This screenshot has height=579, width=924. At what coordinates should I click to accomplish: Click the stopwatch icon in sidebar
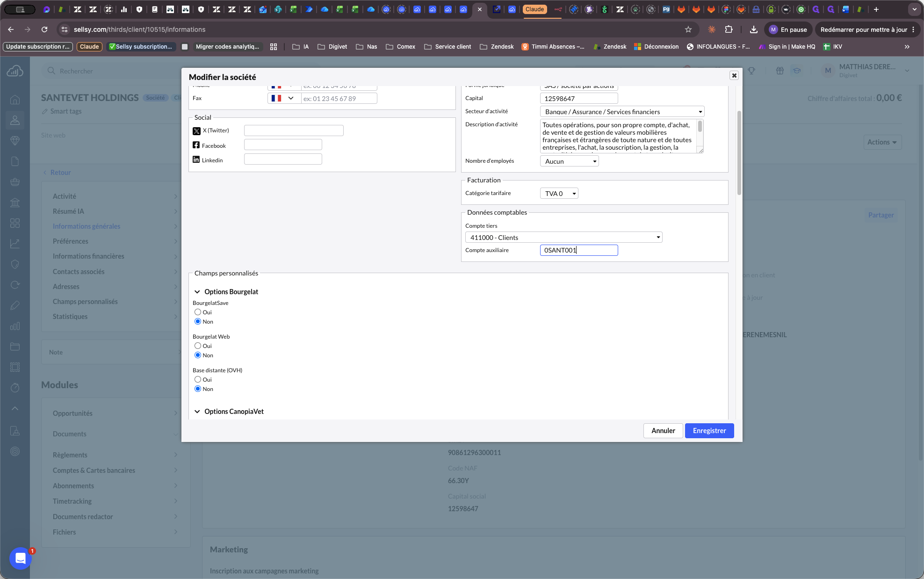point(15,388)
